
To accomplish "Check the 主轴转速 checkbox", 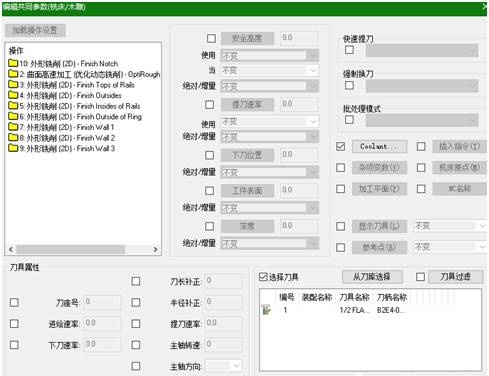I will click(x=136, y=345).
